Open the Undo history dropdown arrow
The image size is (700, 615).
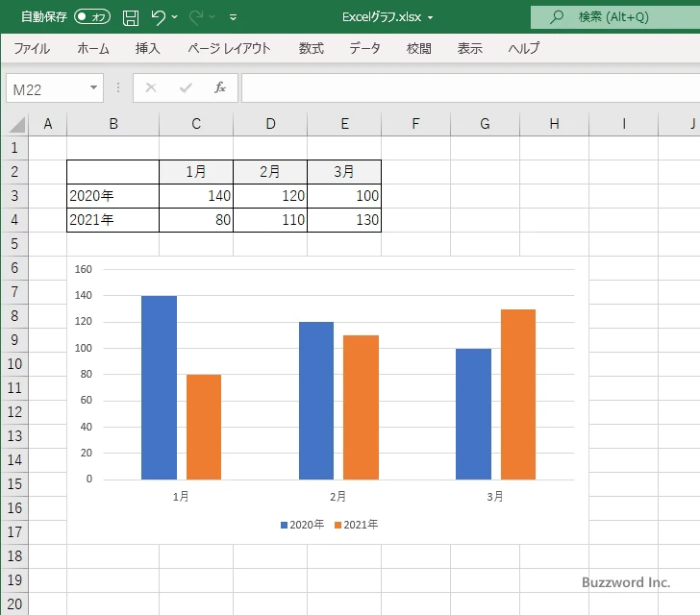pos(175,17)
